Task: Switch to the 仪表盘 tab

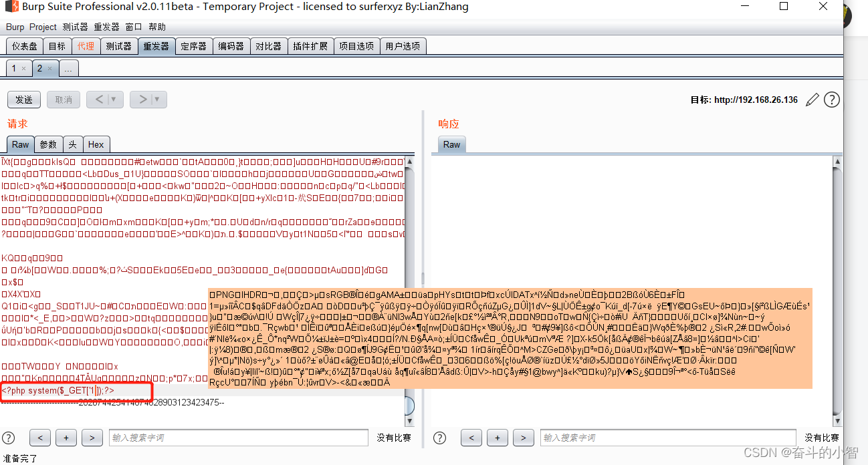Action: tap(25, 46)
